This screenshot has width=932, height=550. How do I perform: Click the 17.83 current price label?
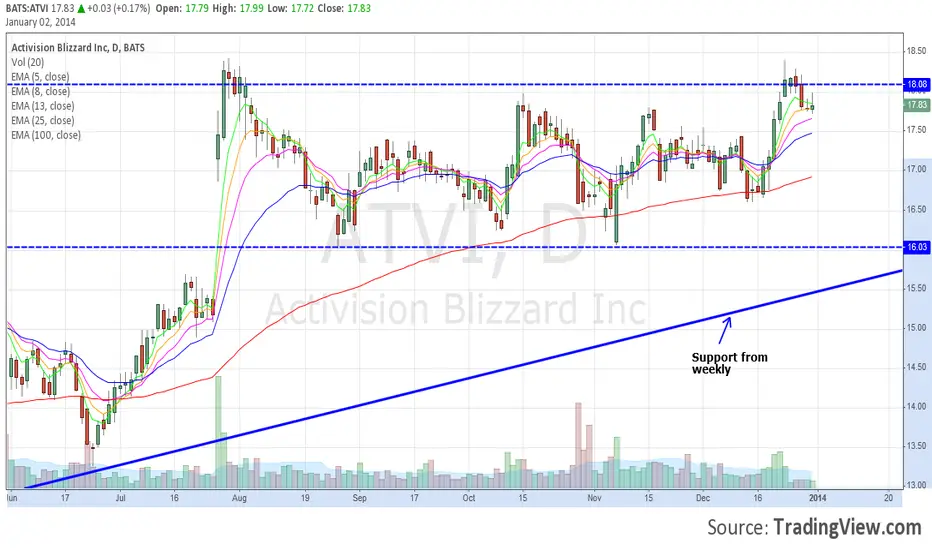click(x=916, y=105)
